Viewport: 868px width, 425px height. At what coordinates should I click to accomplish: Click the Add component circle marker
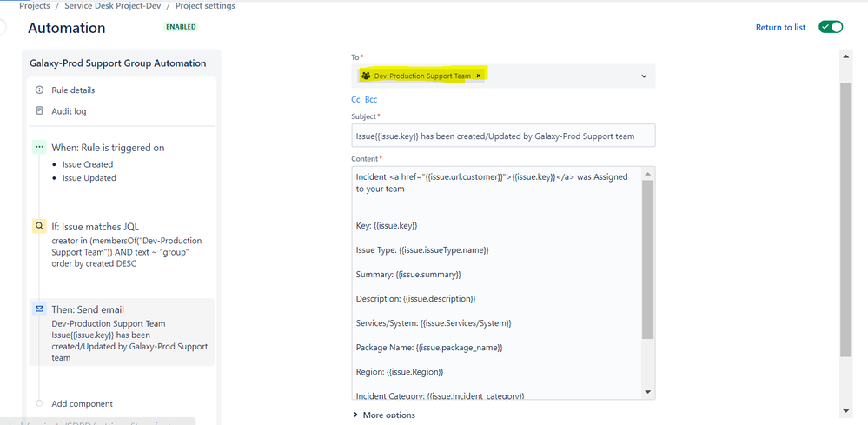click(39, 403)
